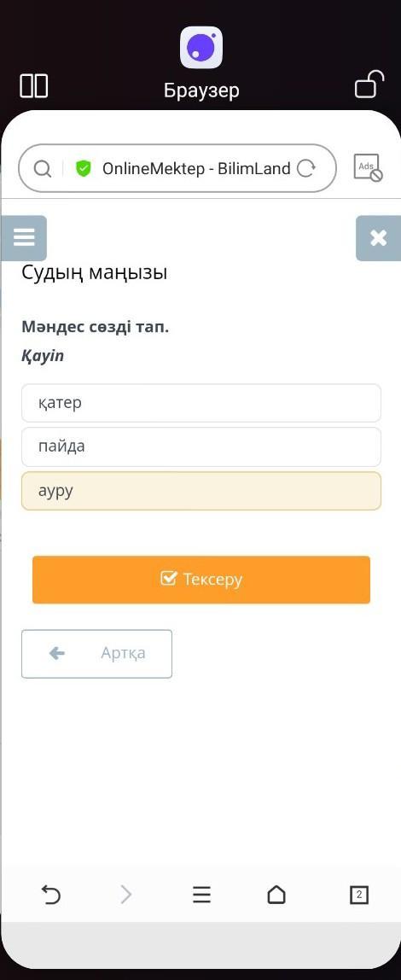Click the Артқа back button
The image size is (401, 980).
tap(96, 654)
